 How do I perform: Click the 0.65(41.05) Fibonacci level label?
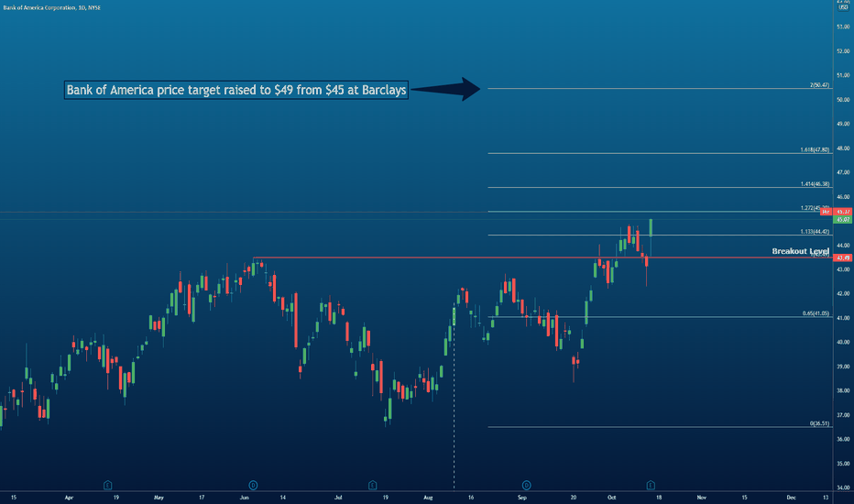point(816,313)
